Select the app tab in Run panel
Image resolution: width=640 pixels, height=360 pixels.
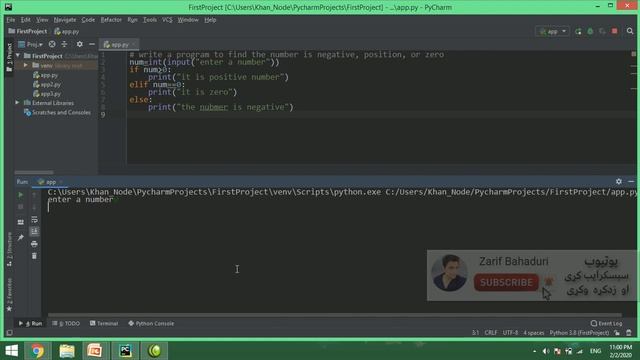tap(50, 182)
